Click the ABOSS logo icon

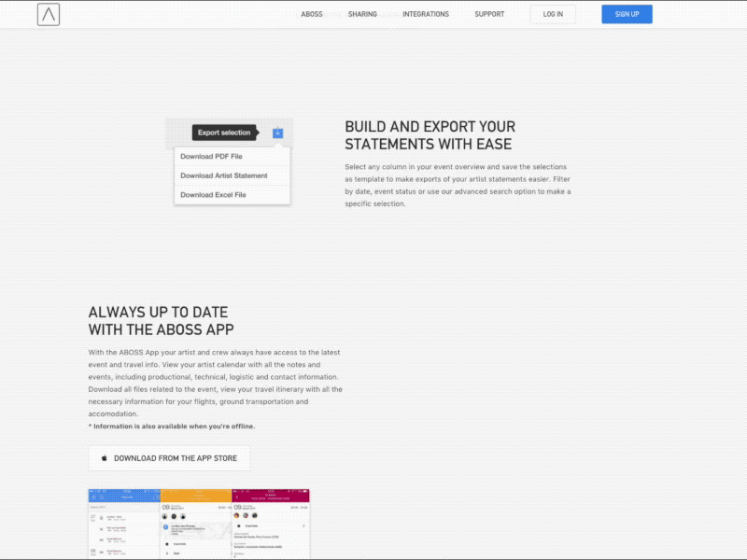click(49, 14)
